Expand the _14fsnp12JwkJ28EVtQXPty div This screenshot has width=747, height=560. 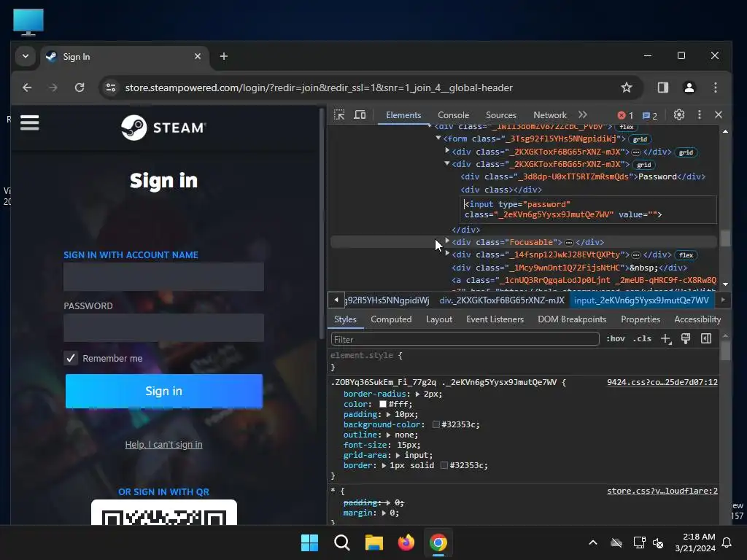447,254
